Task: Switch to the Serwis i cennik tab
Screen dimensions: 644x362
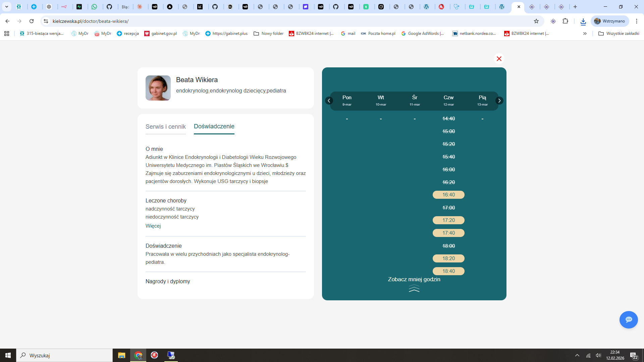Action: pos(165,127)
